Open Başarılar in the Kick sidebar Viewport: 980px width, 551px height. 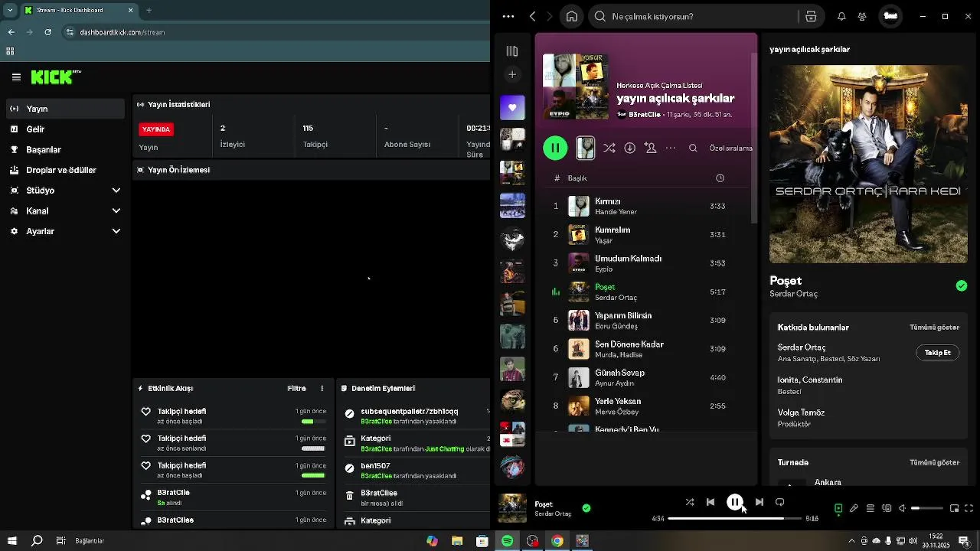[64, 149]
